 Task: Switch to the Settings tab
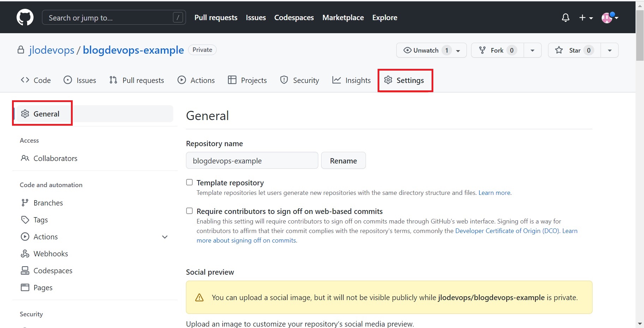click(x=404, y=80)
